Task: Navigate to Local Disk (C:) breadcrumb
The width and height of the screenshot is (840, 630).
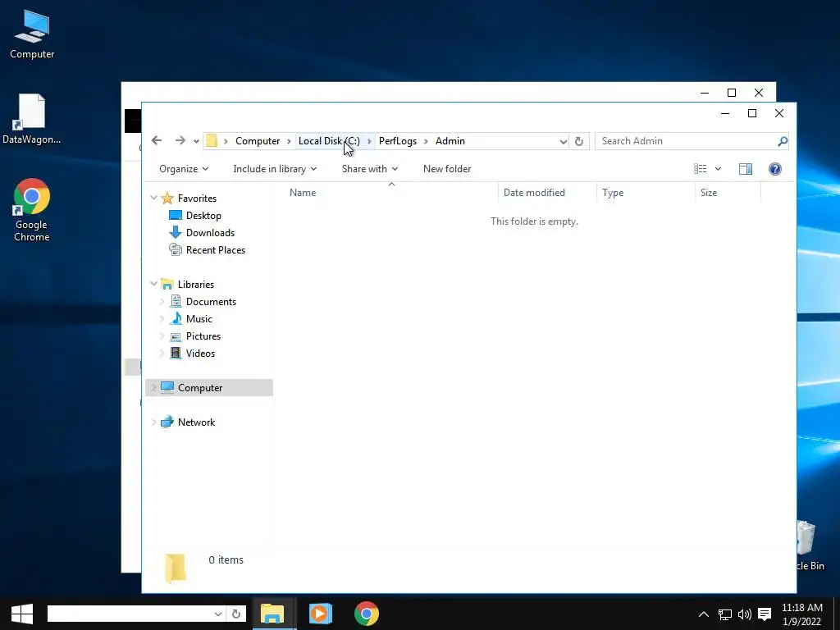Action: (x=329, y=141)
